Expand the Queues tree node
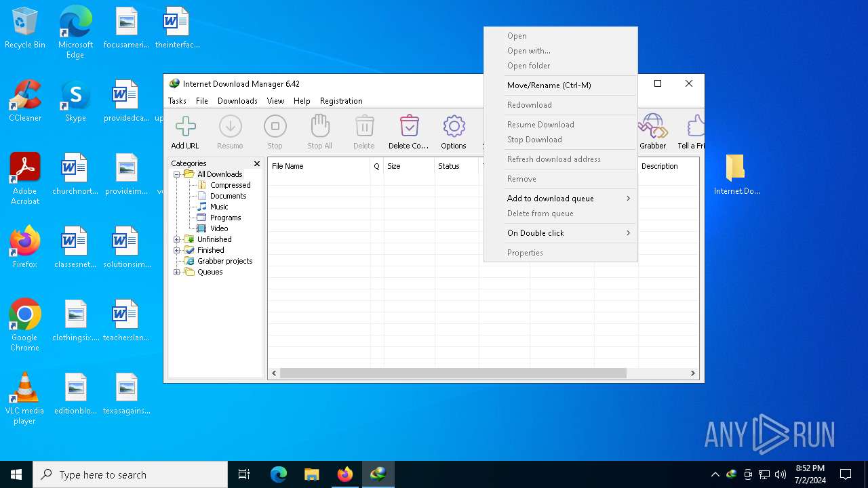 click(x=177, y=272)
